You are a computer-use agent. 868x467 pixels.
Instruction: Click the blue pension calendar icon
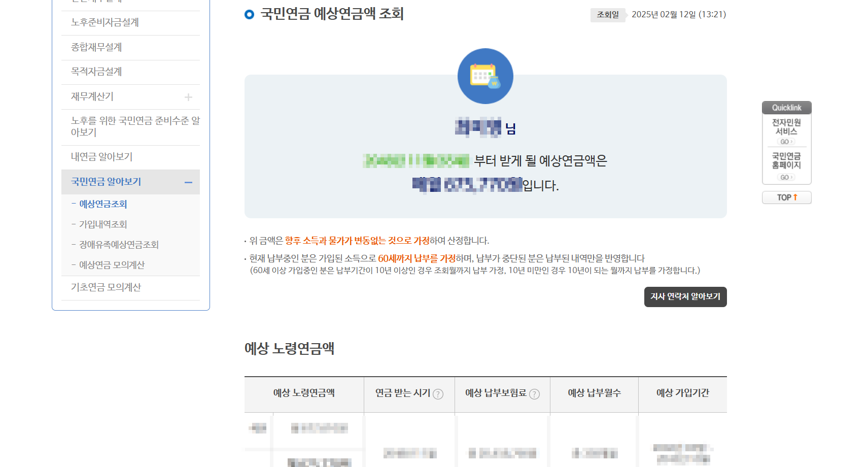click(x=485, y=76)
